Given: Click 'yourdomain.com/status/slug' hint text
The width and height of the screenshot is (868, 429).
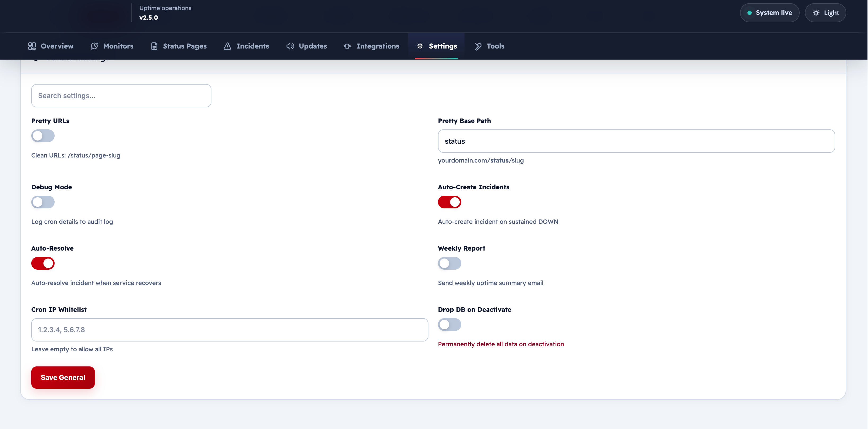Looking at the screenshot, I should pyautogui.click(x=481, y=160).
